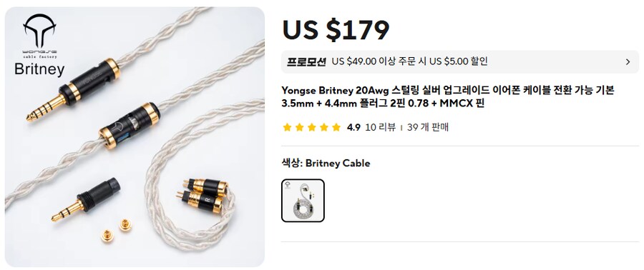This screenshot has height=270, width=644.
Task: Click the 3.5mm plug adapter in photo
Action: [86, 200]
